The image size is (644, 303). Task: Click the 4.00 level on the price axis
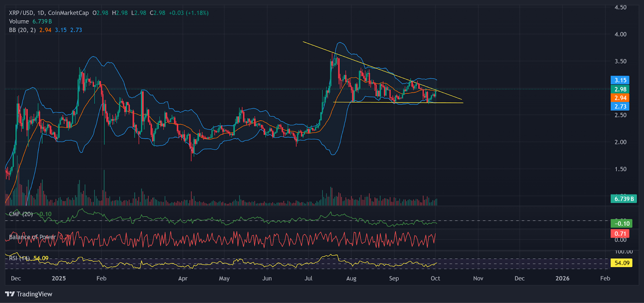coord(620,34)
